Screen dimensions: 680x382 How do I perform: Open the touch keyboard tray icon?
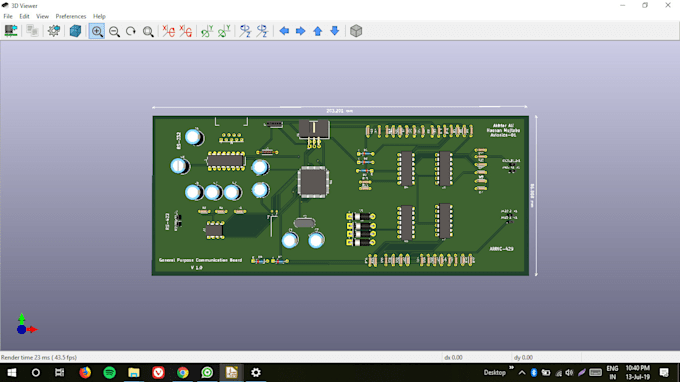point(595,372)
